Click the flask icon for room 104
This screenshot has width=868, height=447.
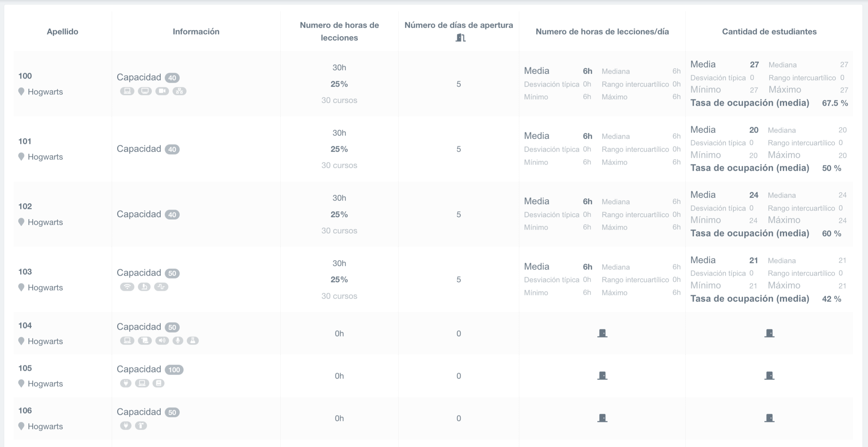tap(193, 340)
